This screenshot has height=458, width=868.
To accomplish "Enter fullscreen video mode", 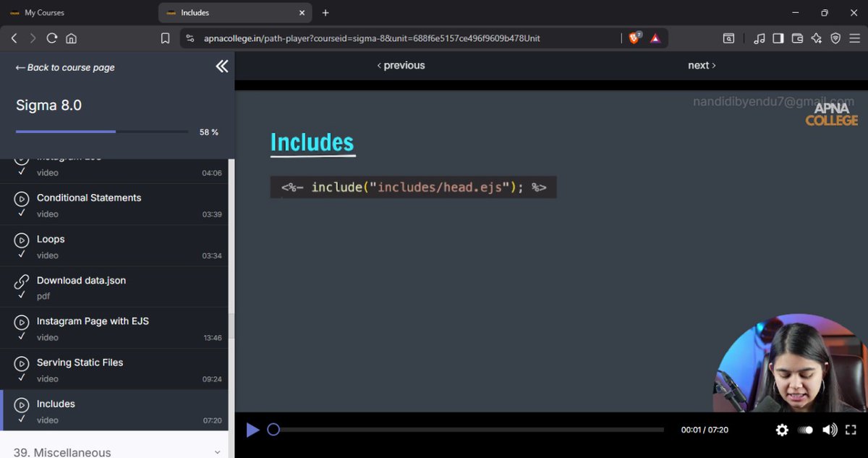I will (x=851, y=430).
